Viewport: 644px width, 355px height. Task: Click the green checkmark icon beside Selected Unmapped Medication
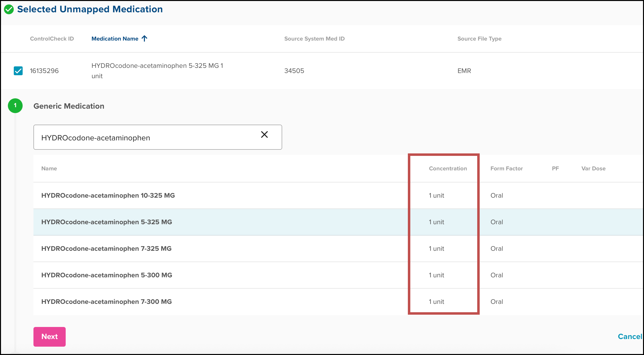click(9, 10)
